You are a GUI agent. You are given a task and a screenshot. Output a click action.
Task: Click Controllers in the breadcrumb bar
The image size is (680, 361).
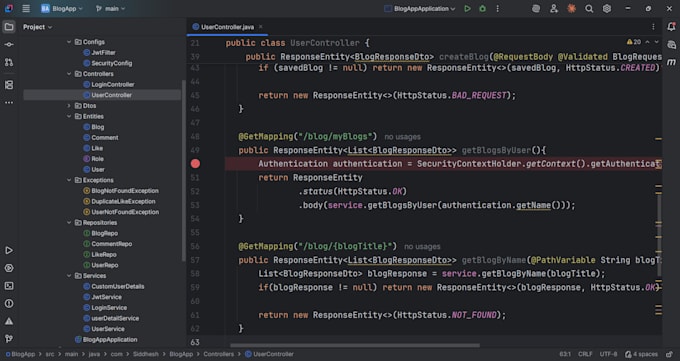tap(219, 354)
